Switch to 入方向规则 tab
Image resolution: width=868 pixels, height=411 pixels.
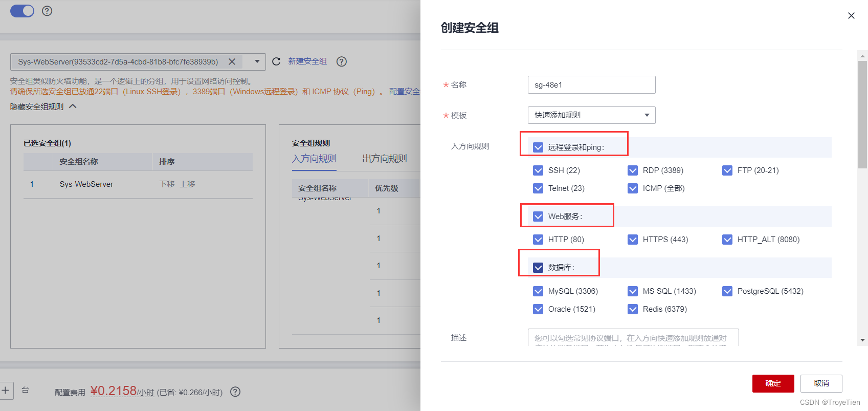pos(314,159)
